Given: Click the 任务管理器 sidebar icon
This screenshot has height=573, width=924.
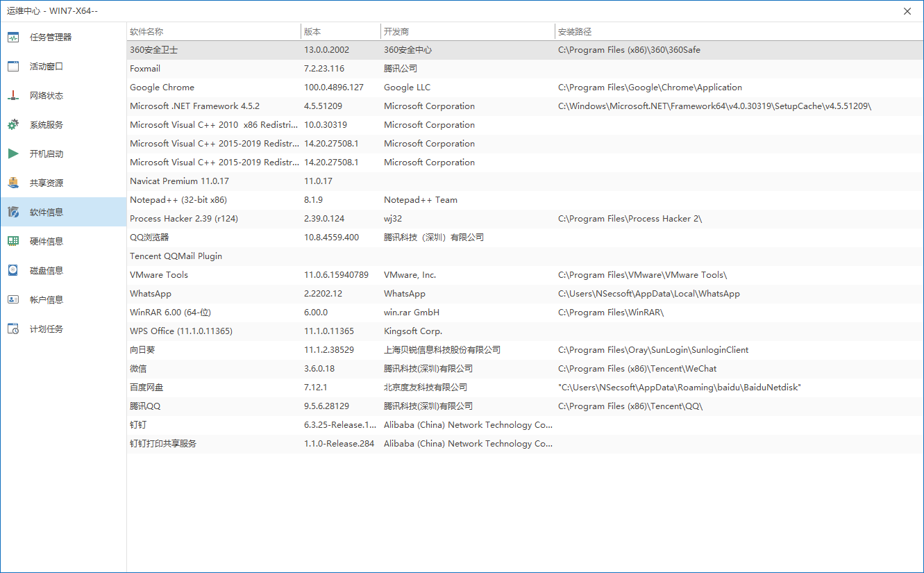Looking at the screenshot, I should pos(13,38).
